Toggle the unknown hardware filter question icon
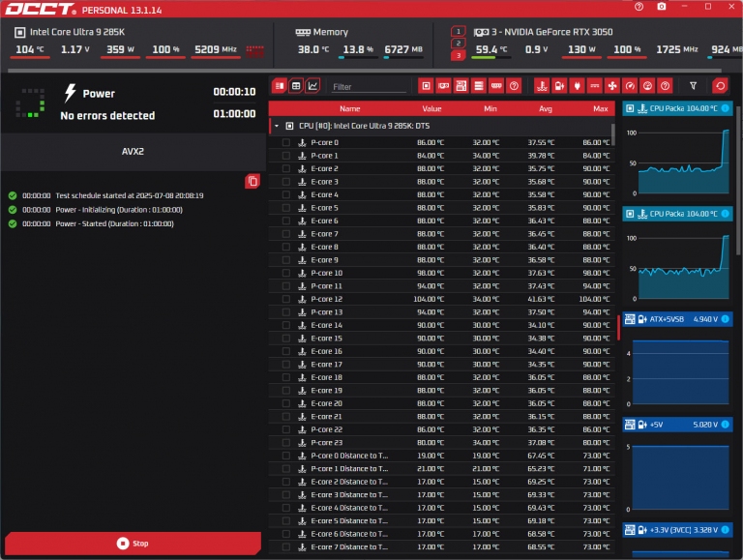743x560 pixels. pyautogui.click(x=514, y=86)
